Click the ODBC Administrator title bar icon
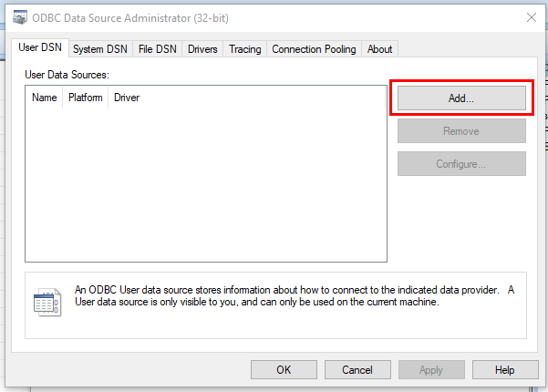Image resolution: width=548 pixels, height=392 pixels. coord(19,17)
